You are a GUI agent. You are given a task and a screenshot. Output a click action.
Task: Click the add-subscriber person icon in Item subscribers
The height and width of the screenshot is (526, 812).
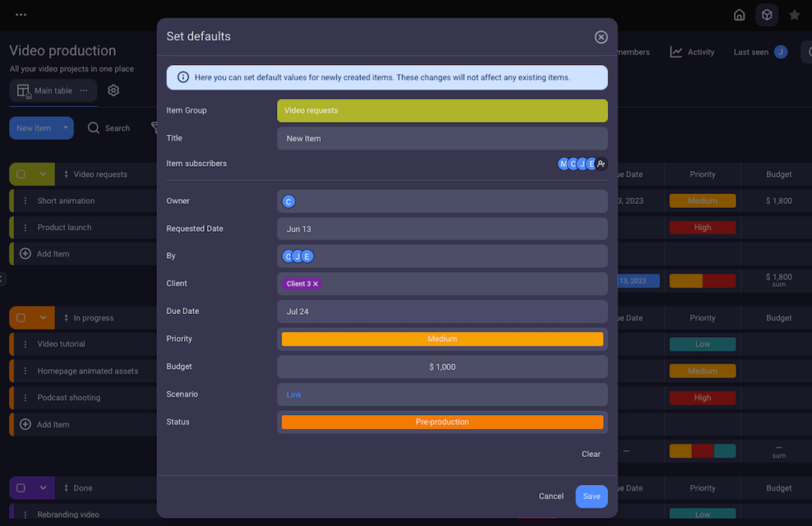pyautogui.click(x=601, y=163)
